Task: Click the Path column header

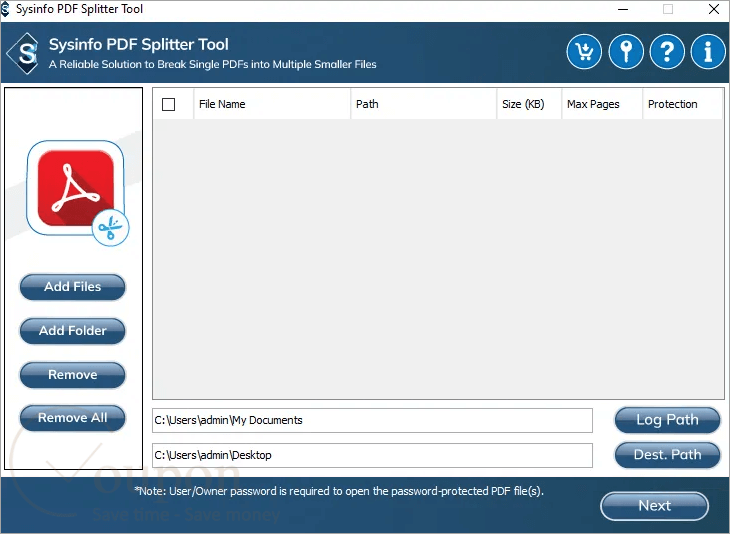Action: (x=424, y=104)
